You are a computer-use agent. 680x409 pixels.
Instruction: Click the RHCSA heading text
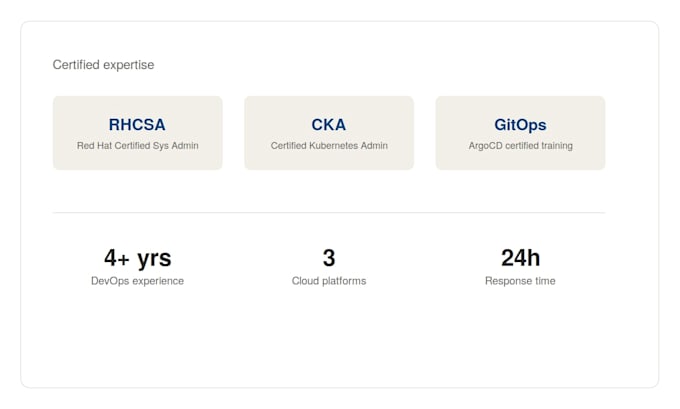137,125
